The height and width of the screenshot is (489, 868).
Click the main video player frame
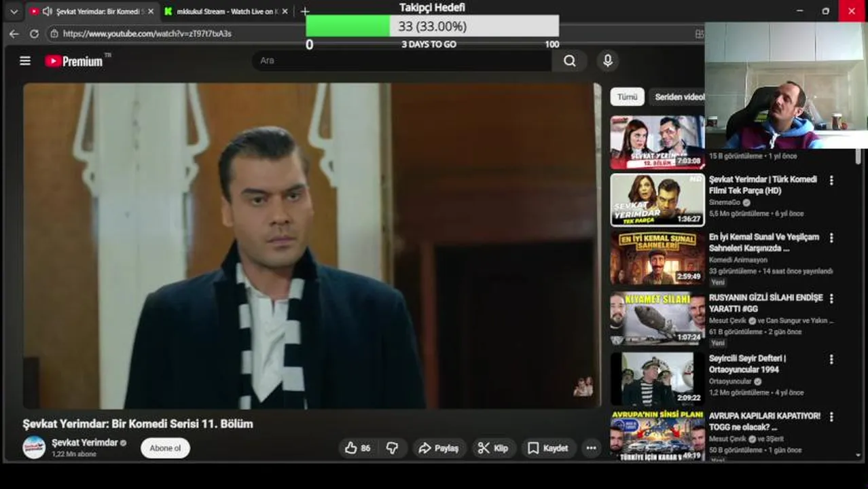(x=312, y=246)
